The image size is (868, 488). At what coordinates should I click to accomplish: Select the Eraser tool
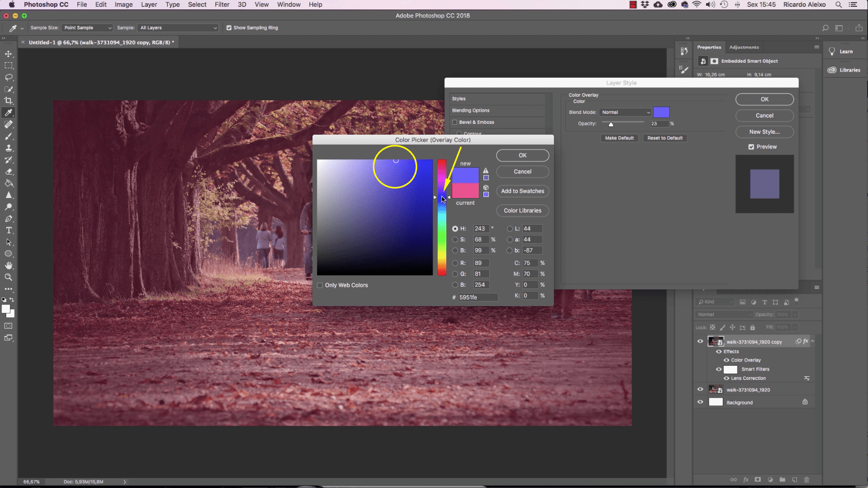coord(8,171)
